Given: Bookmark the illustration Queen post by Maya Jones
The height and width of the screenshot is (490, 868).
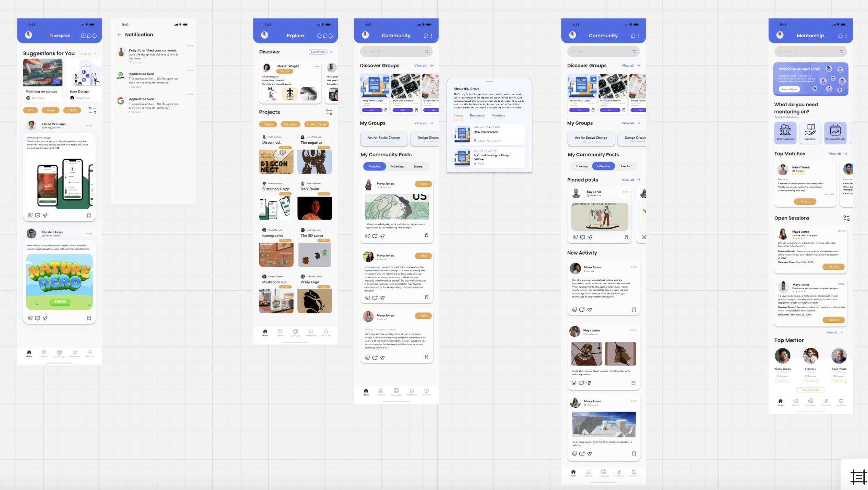Looking at the screenshot, I should click(x=633, y=383).
